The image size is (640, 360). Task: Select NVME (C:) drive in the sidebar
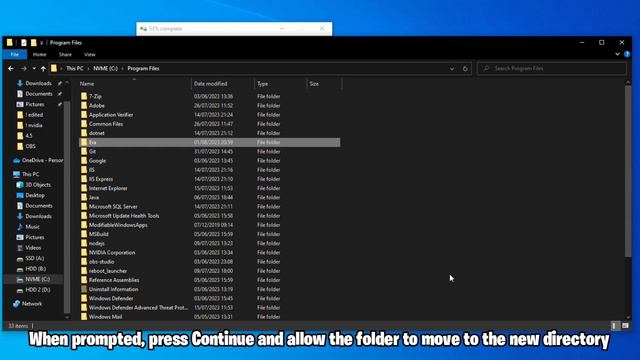(x=38, y=279)
